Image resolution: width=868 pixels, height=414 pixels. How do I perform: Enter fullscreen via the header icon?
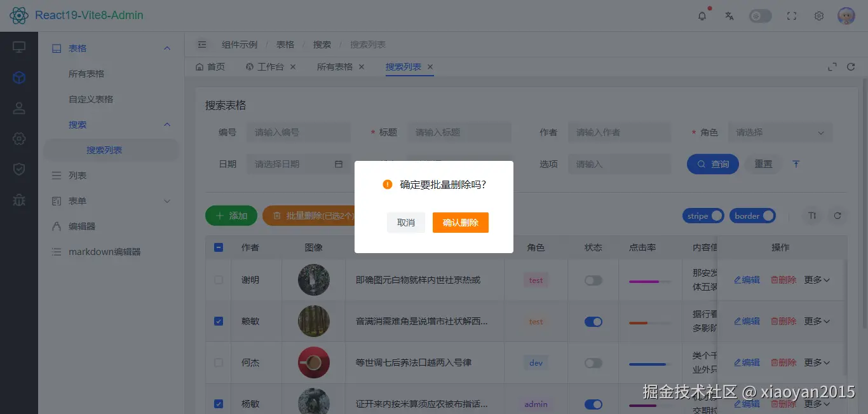pyautogui.click(x=792, y=16)
